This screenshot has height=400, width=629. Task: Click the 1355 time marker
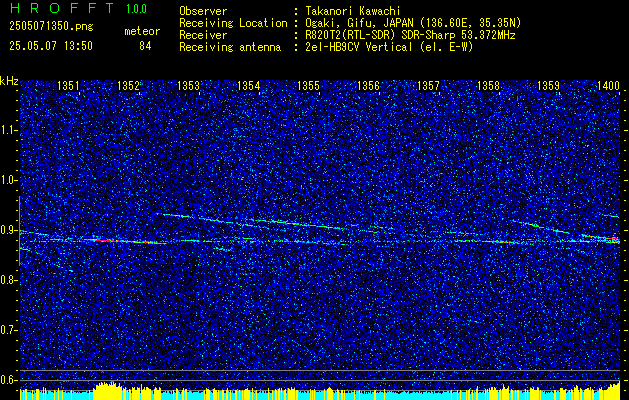tap(308, 85)
